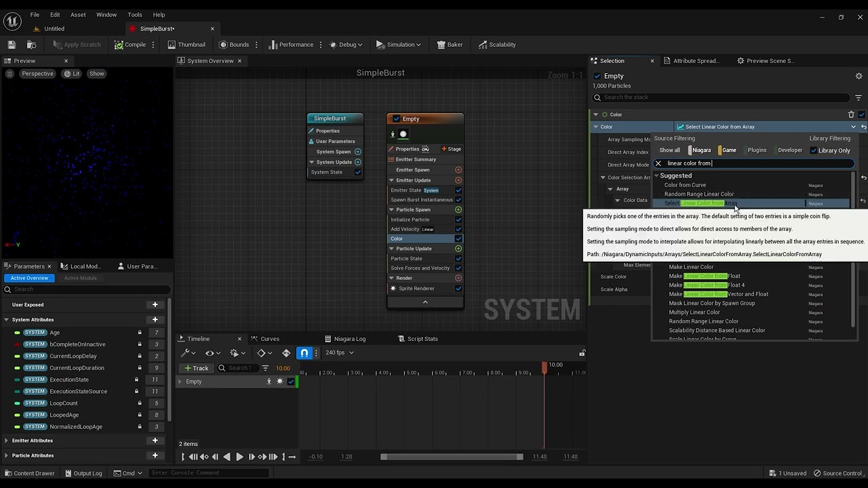Open the 240 fps dropdown
Image resolution: width=868 pixels, height=488 pixels.
339,353
